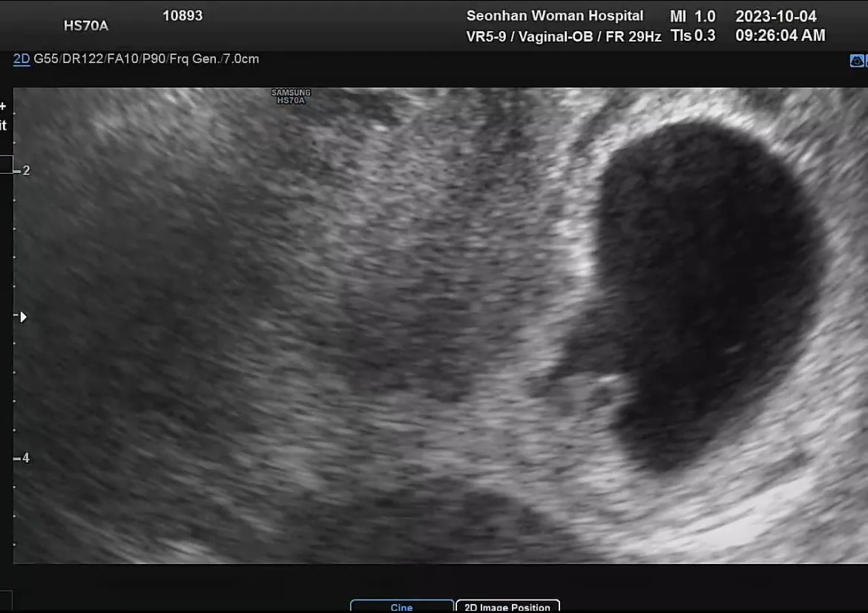Select the focal zone arrow marker on depth ruler
Screen dimensions: 868x613
23,317
